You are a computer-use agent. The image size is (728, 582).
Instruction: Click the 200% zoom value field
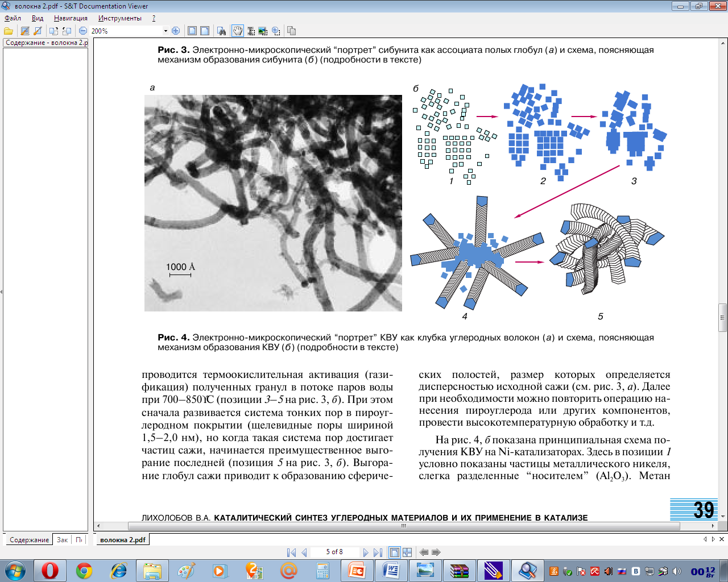click(126, 31)
